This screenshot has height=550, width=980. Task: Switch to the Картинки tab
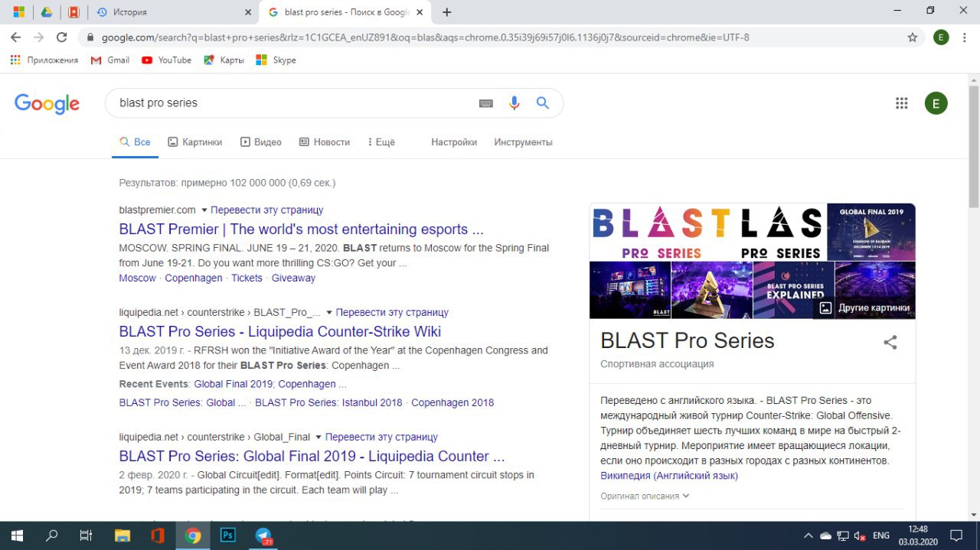coord(195,142)
